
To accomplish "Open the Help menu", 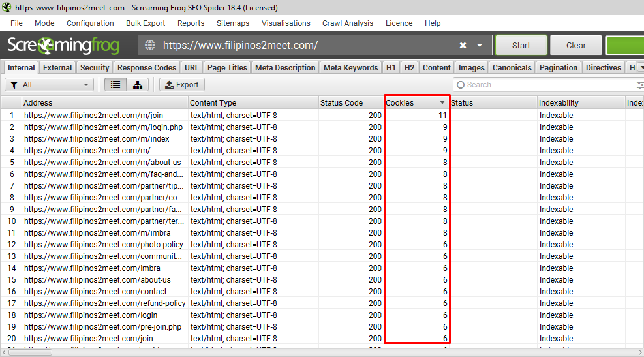I will pyautogui.click(x=433, y=23).
